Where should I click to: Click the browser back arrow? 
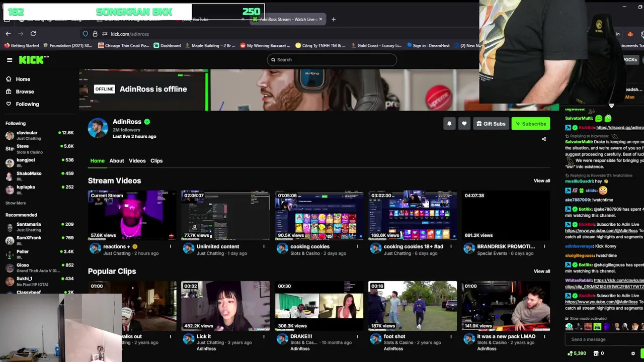pyautogui.click(x=8, y=34)
